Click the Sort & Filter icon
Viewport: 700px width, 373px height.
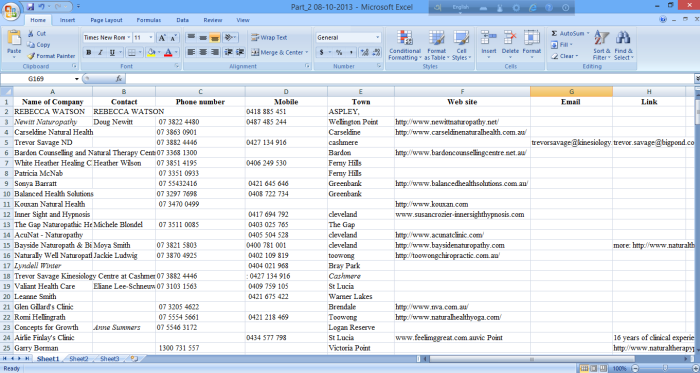click(x=601, y=46)
